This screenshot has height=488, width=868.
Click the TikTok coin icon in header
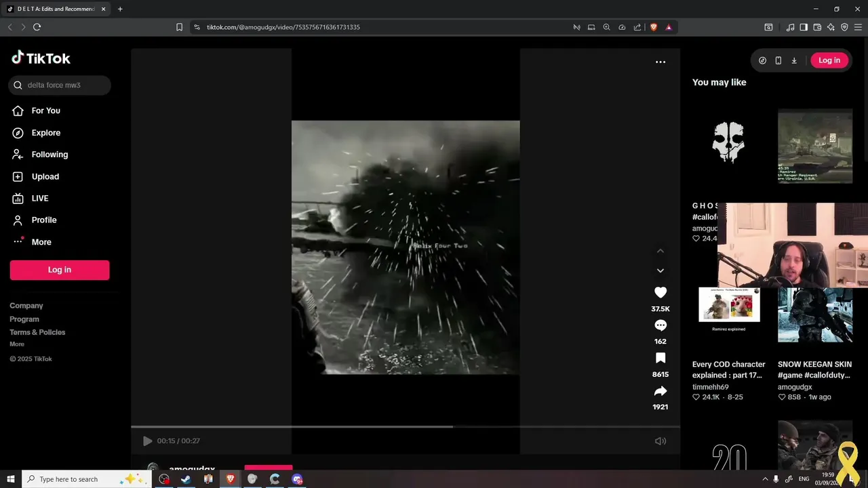(762, 60)
